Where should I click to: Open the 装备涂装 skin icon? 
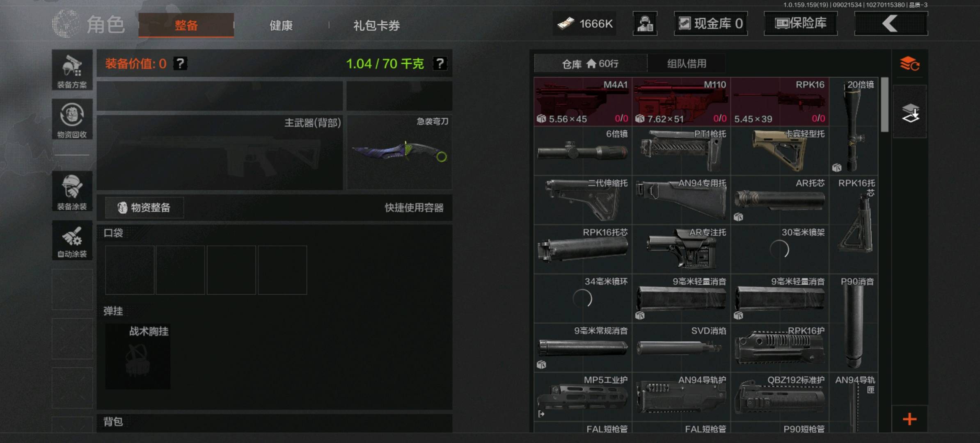pyautogui.click(x=72, y=191)
